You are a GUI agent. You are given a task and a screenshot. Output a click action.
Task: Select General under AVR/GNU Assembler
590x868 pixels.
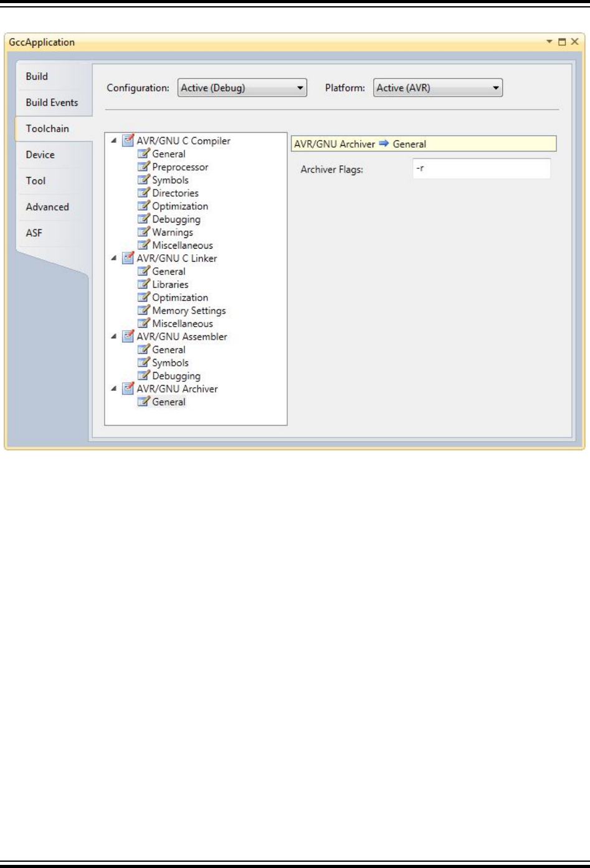pyautogui.click(x=169, y=350)
